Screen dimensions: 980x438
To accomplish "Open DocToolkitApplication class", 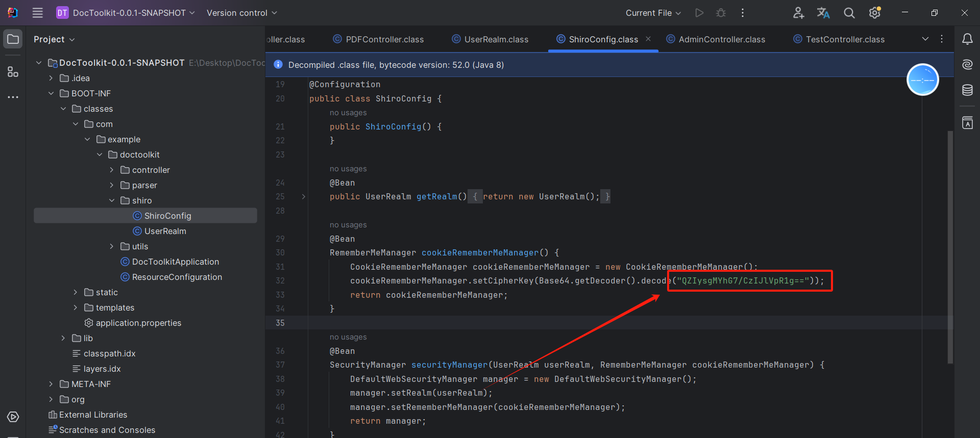I will [x=169, y=262].
